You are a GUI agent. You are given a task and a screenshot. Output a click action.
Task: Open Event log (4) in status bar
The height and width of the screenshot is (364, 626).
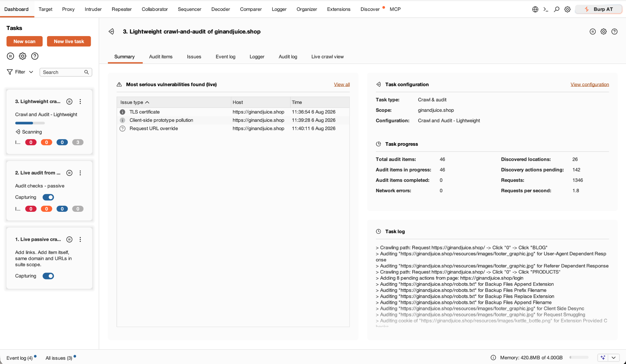click(20, 358)
